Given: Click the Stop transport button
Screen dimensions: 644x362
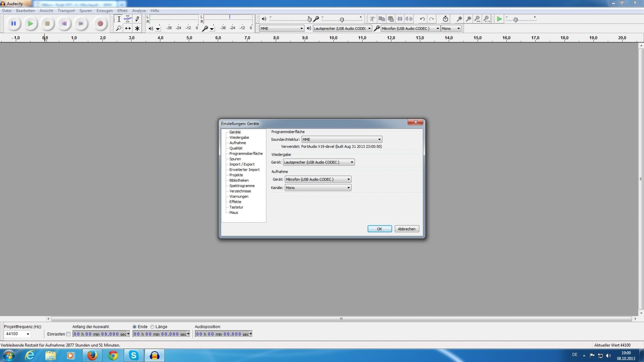Looking at the screenshot, I should tap(47, 23).
